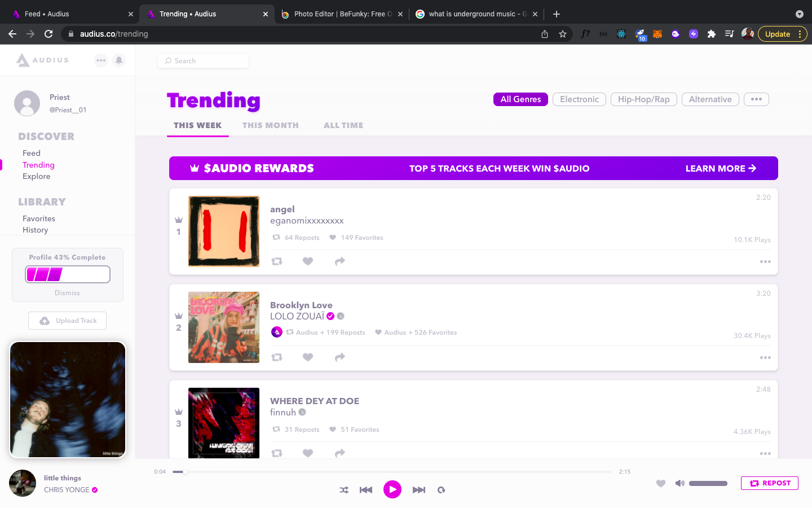Repost the track Brooklyn Love

pyautogui.click(x=277, y=357)
